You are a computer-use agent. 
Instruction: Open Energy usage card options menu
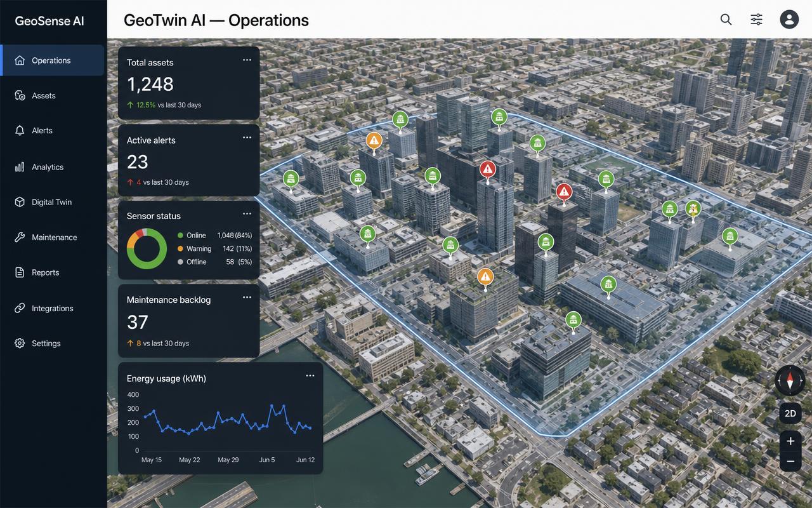pyautogui.click(x=310, y=375)
